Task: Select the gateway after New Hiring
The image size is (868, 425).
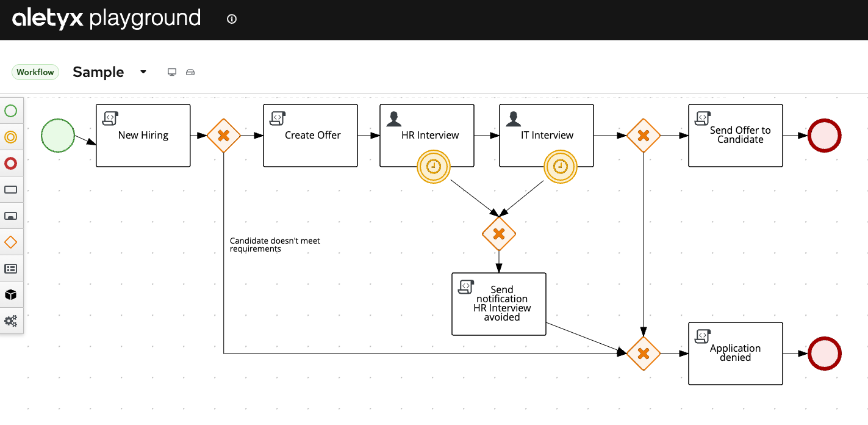Action: tap(223, 136)
